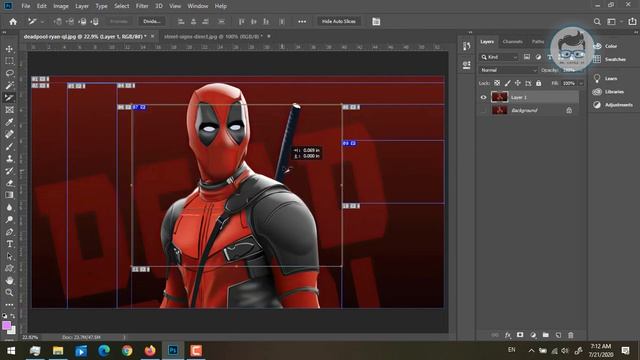Open Edit Toolbar three-dot menu in toolbox

9,304
